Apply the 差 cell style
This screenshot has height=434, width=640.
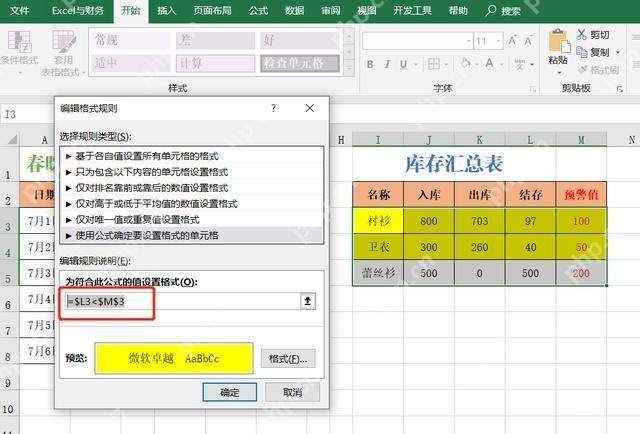coord(216,40)
